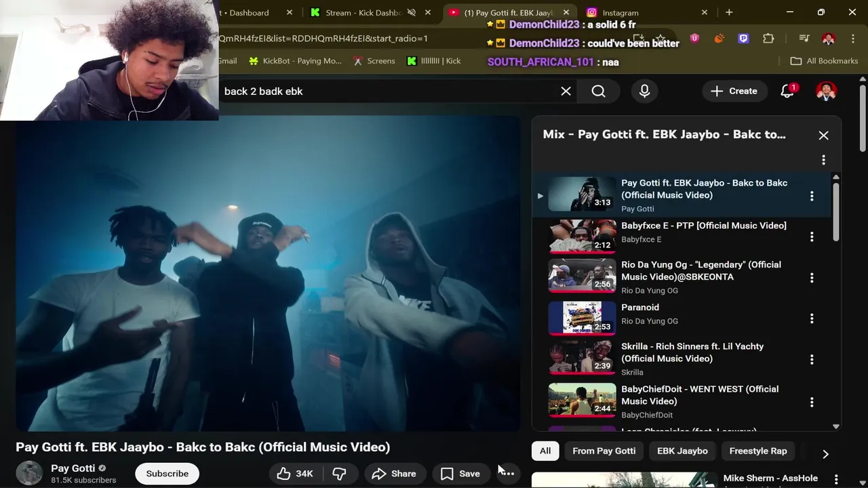This screenshot has width=868, height=488.
Task: Open the purple Twitch-style extension icon
Action: pos(743,39)
